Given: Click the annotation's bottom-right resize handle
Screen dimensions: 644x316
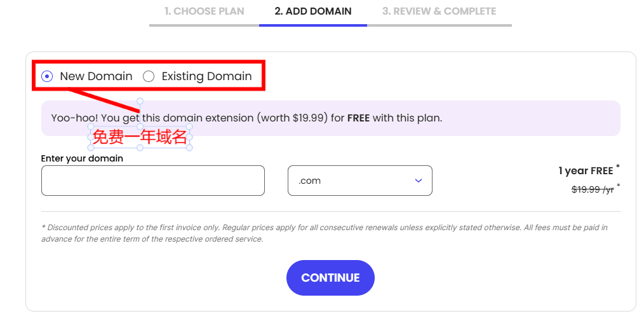Looking at the screenshot, I should click(x=190, y=148).
